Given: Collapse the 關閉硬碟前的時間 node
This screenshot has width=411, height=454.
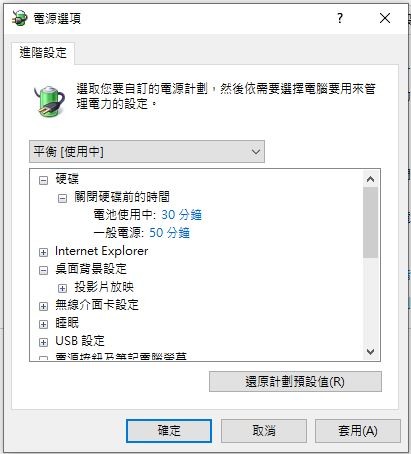Looking at the screenshot, I should (62, 199).
